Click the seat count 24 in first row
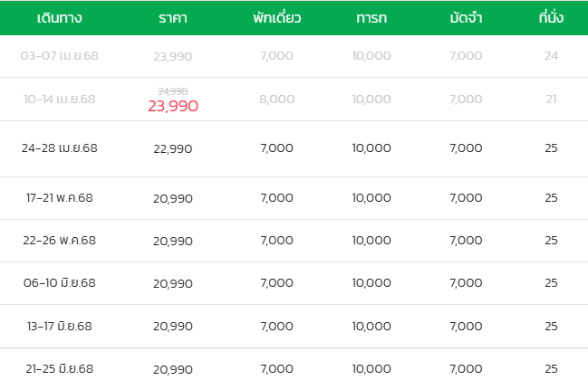Viewport: 588px width, 390px height. [x=551, y=56]
